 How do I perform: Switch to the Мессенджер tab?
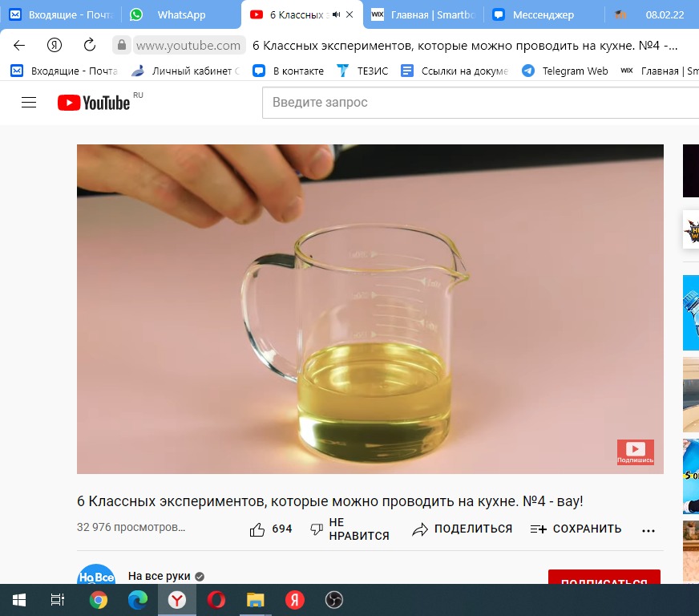[x=543, y=14]
